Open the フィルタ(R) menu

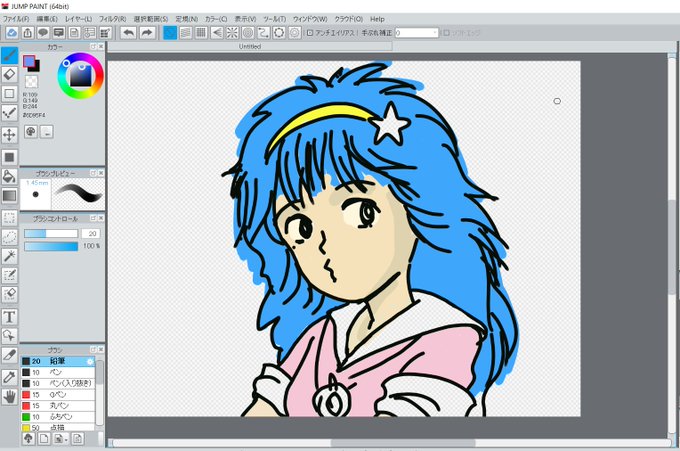pos(112,19)
